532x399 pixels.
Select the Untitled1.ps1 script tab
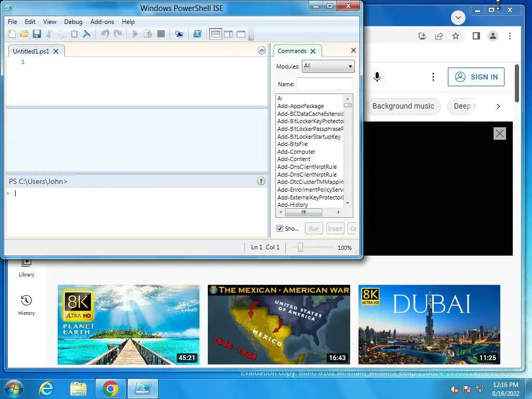pos(31,51)
